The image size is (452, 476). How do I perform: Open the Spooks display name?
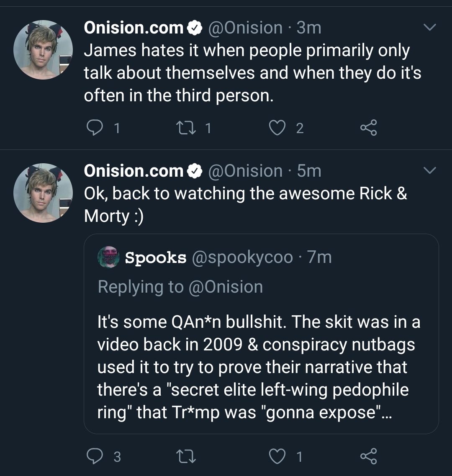[155, 258]
